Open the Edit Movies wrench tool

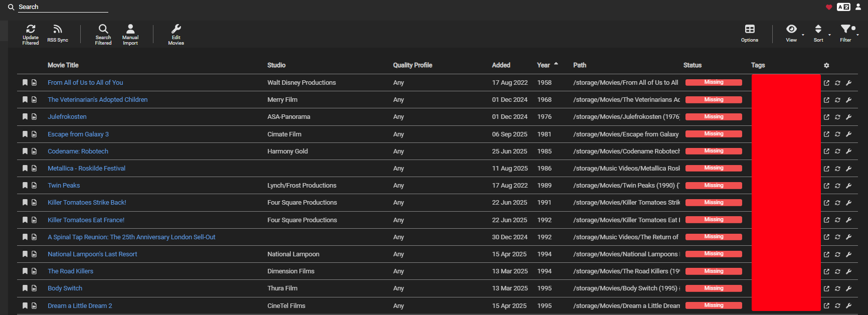176,29
